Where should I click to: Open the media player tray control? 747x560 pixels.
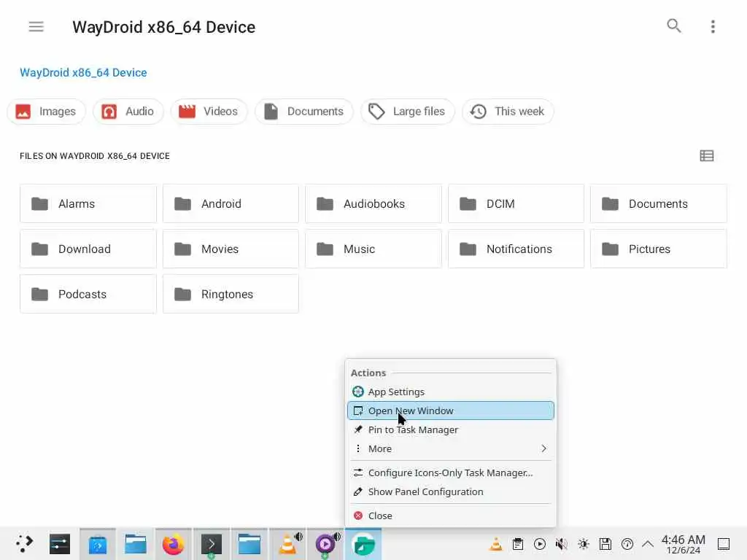540,544
